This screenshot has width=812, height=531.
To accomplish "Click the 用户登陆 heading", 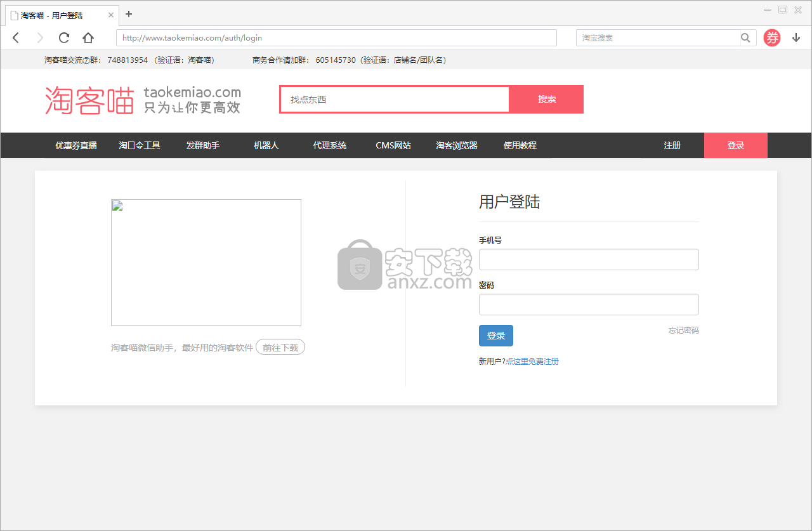I will click(509, 202).
